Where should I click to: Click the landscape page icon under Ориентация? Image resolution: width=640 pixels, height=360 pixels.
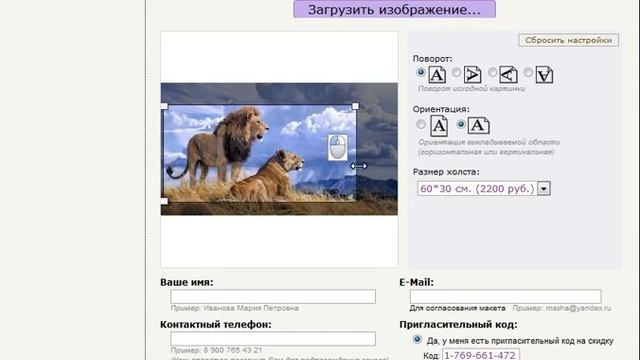coord(478,125)
